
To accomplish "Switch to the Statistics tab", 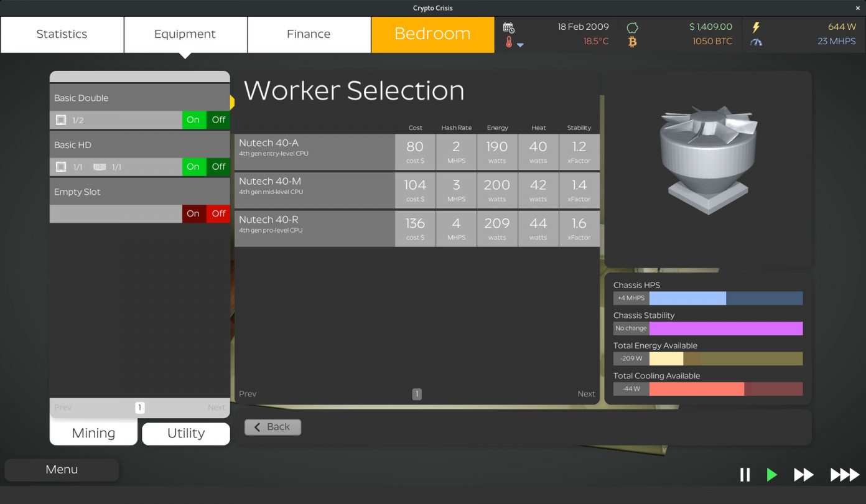I will point(62,34).
